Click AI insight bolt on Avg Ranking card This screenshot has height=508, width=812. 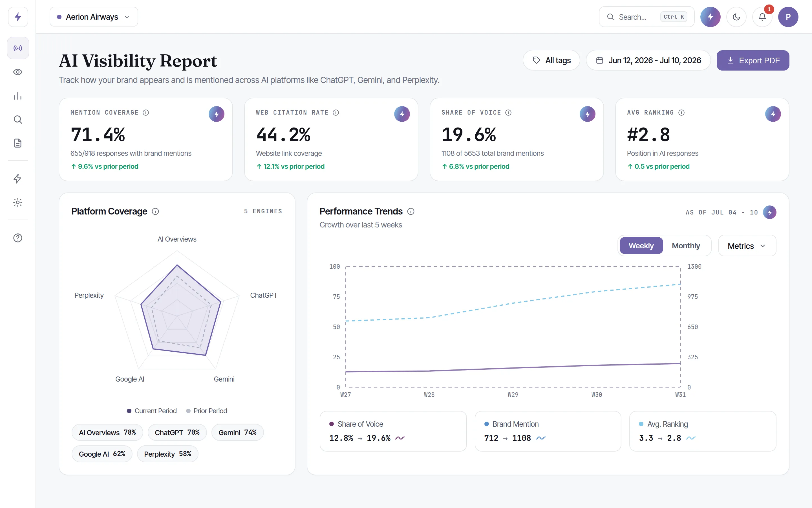point(773,114)
